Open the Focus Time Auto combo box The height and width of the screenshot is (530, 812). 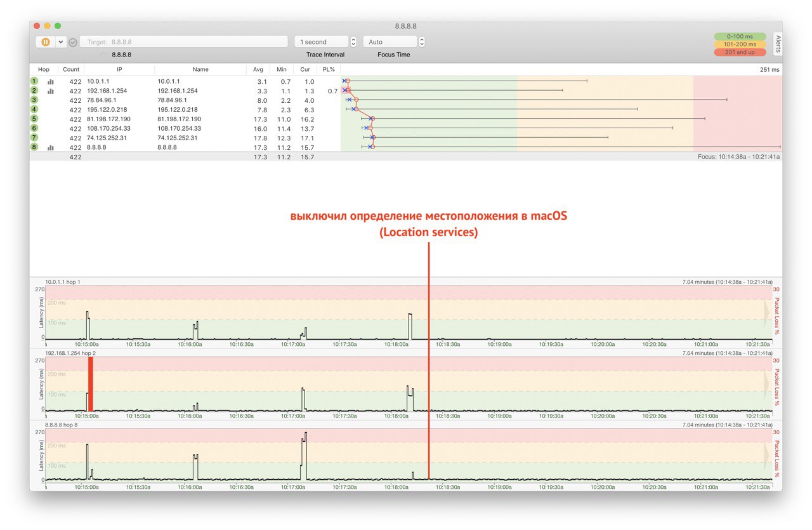(390, 42)
